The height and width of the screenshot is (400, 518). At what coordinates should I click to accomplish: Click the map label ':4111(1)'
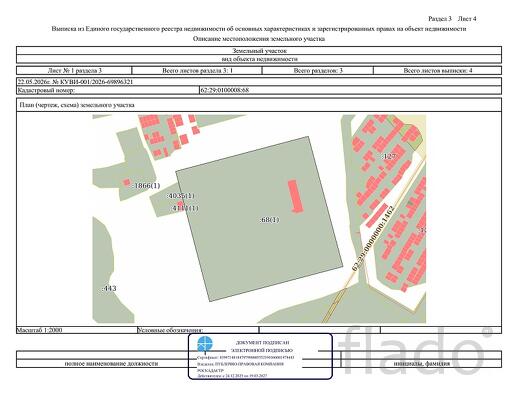(x=185, y=208)
